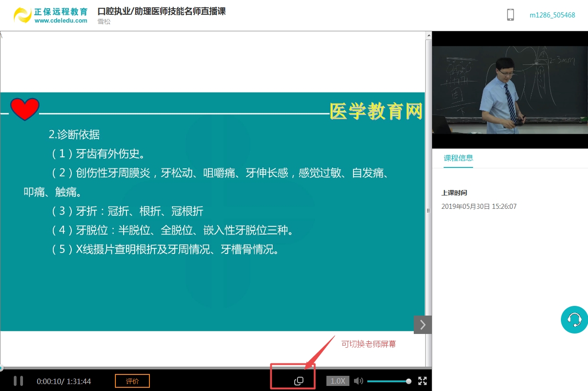Open user account m1286_505468

[552, 15]
